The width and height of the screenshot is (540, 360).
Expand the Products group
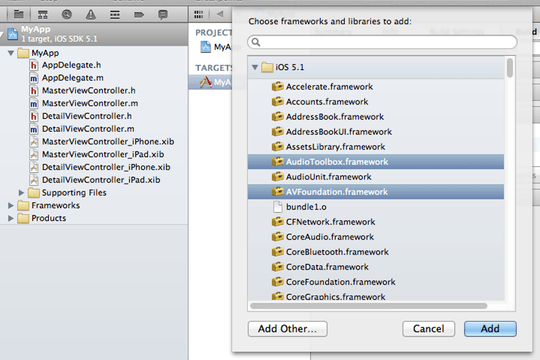point(11,218)
